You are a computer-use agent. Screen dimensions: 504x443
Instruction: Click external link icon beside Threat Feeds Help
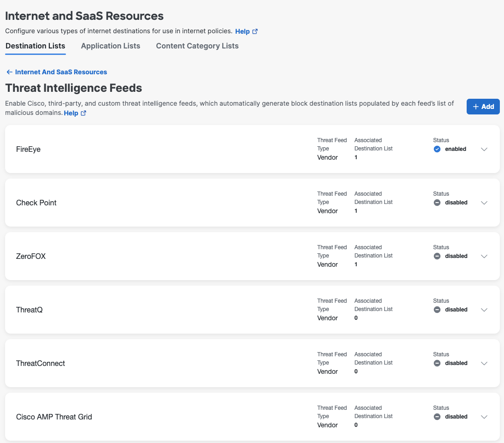tap(83, 113)
